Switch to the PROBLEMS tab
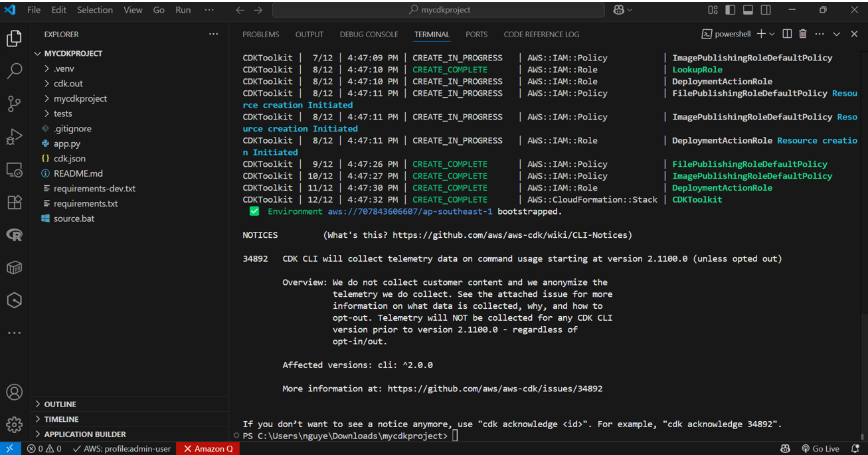 (260, 34)
